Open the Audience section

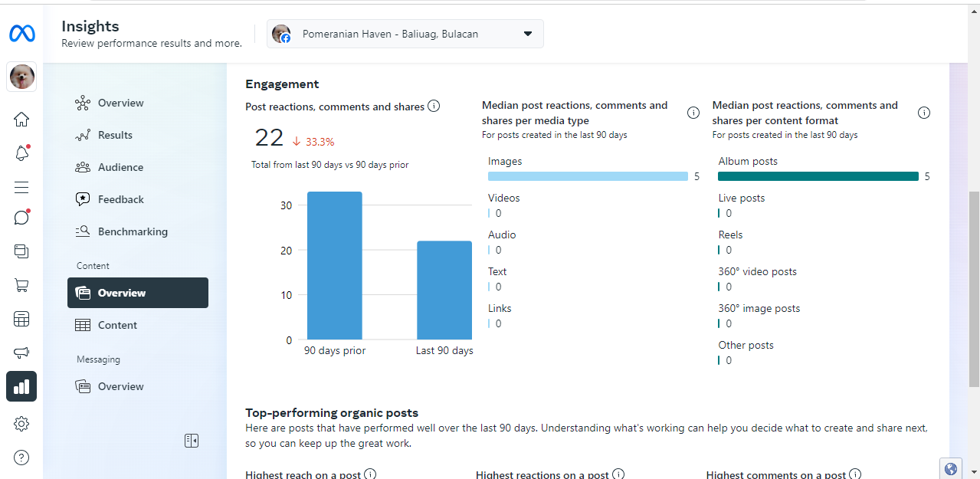click(120, 167)
